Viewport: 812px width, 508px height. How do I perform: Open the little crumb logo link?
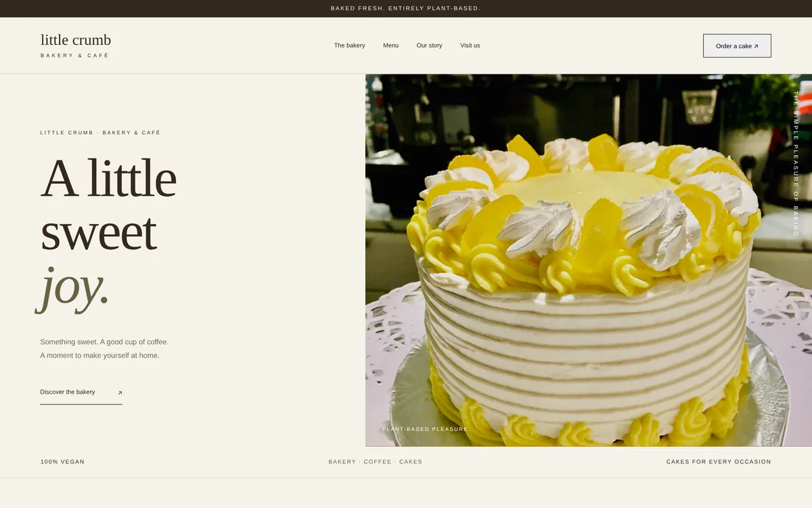click(x=76, y=45)
